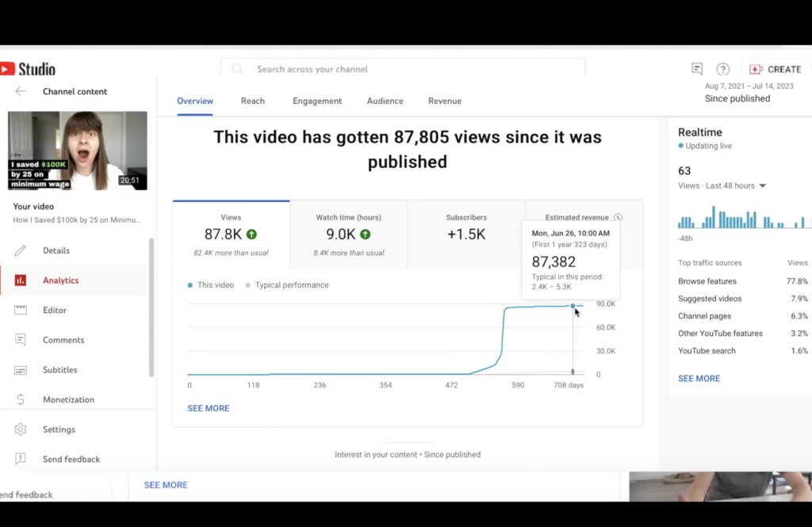
Task: Open the Comments icon in sidebar
Action: point(21,340)
